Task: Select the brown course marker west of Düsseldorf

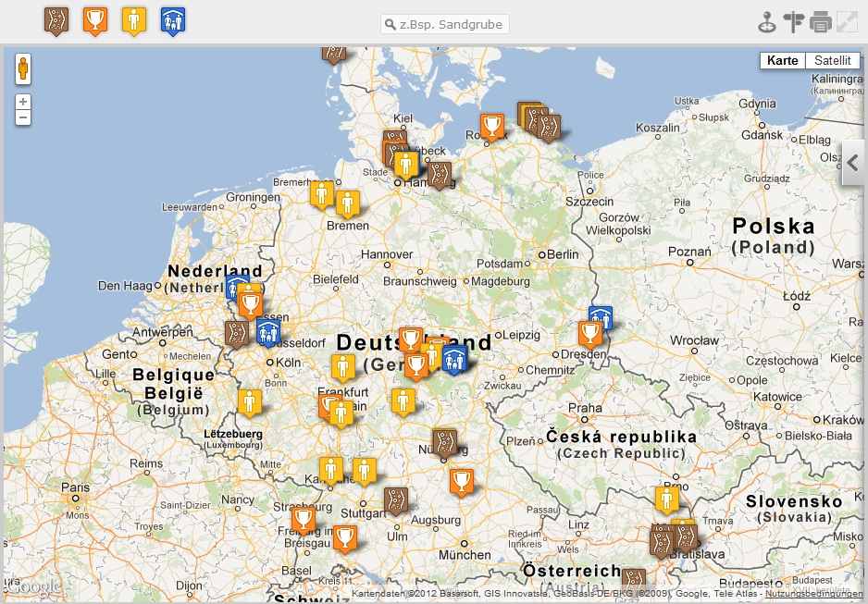Action: pos(237,334)
